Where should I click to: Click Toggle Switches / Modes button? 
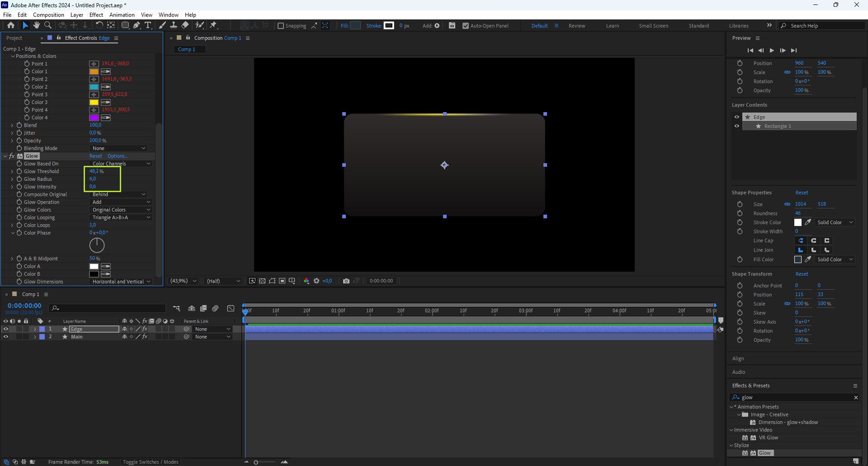[151, 462]
